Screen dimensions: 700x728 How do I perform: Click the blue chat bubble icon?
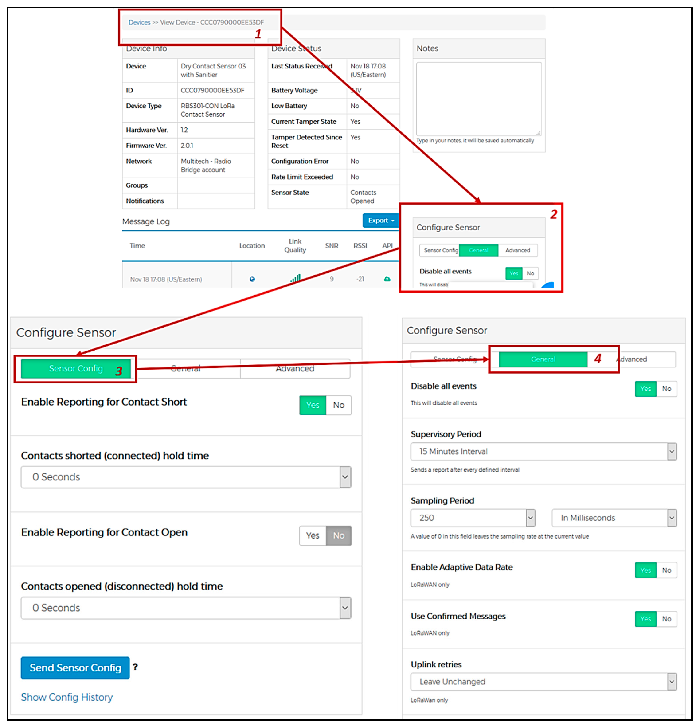(548, 285)
